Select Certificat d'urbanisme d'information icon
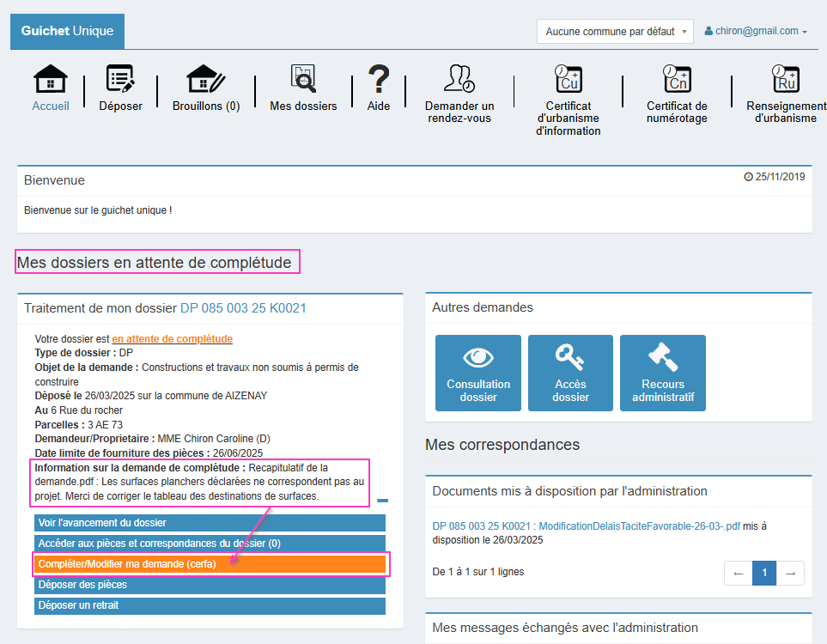 click(568, 79)
